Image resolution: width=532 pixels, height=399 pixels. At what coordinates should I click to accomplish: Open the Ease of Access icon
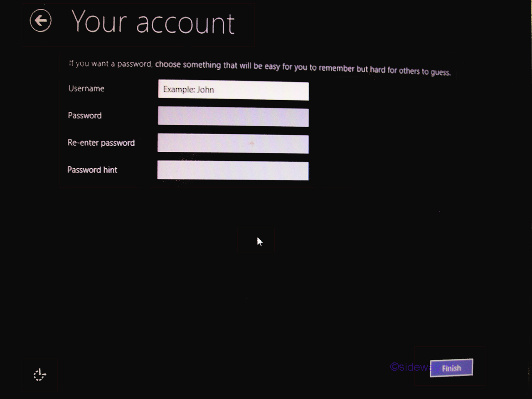click(x=39, y=375)
